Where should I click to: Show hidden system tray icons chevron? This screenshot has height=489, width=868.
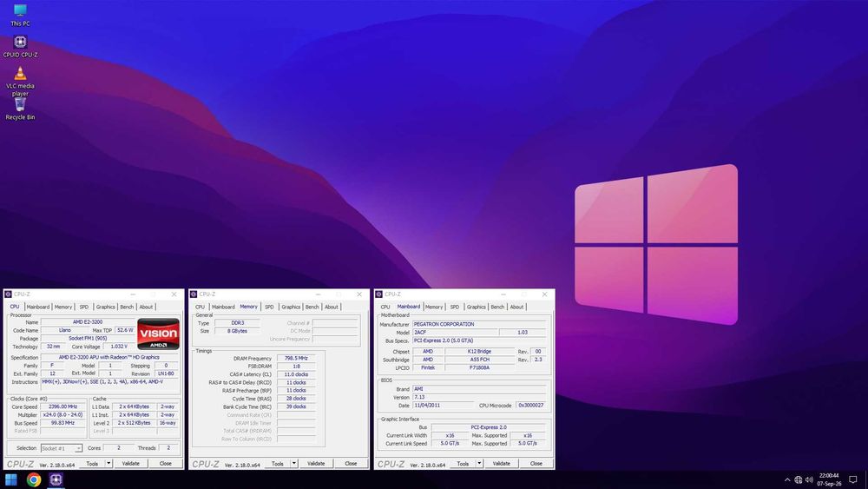[787, 479]
